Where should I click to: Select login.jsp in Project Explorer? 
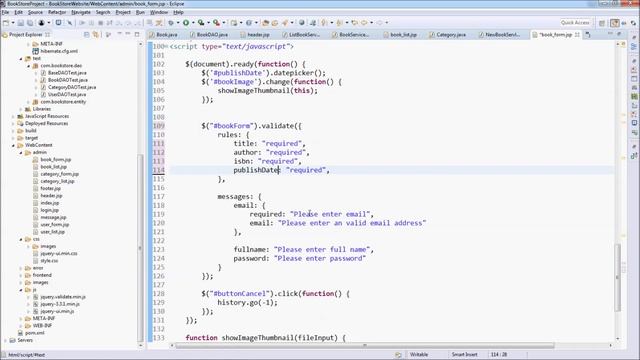pos(50,210)
